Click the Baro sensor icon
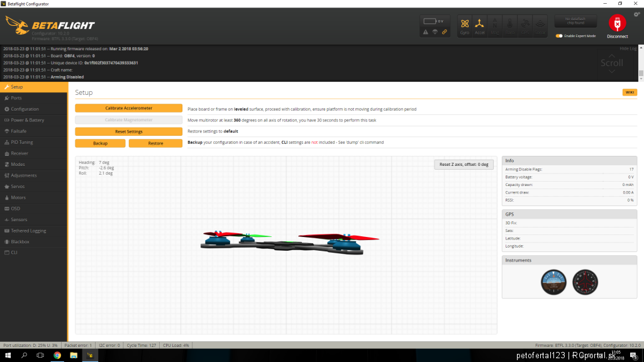The height and width of the screenshot is (362, 644). pyautogui.click(x=509, y=26)
